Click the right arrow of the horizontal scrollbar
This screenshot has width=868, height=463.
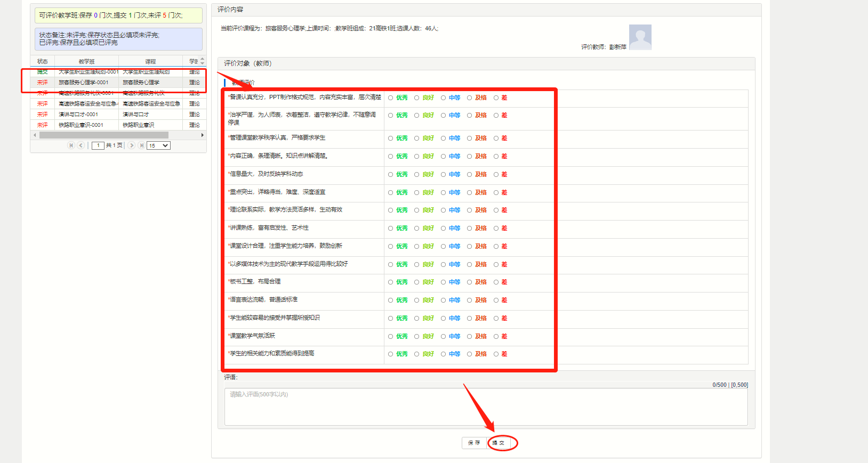click(202, 135)
